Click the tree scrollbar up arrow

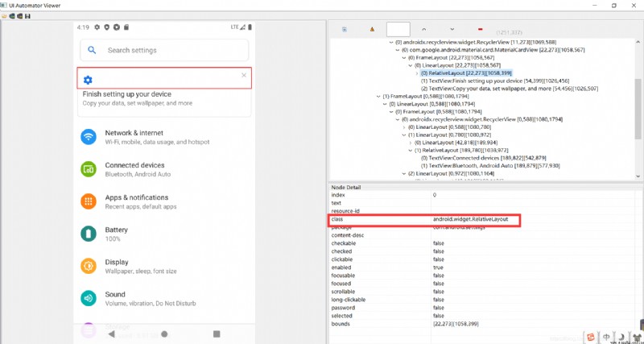coord(638,42)
